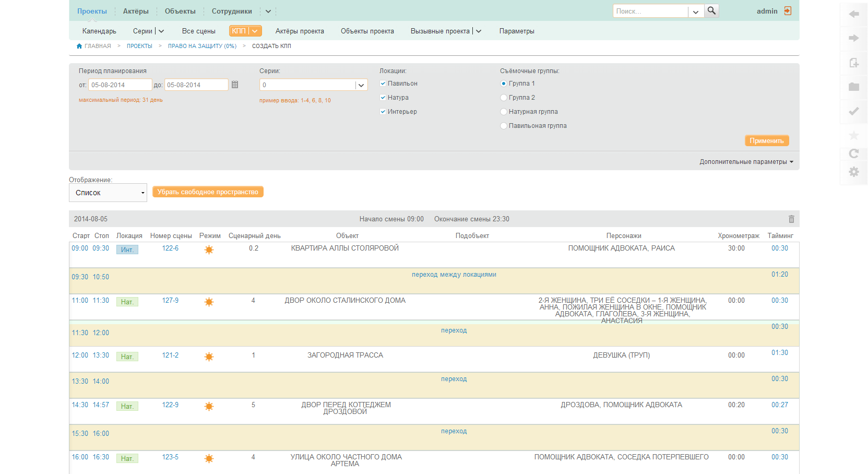Select Натурная группа radio button
Image resolution: width=868 pixels, height=474 pixels.
pos(504,112)
